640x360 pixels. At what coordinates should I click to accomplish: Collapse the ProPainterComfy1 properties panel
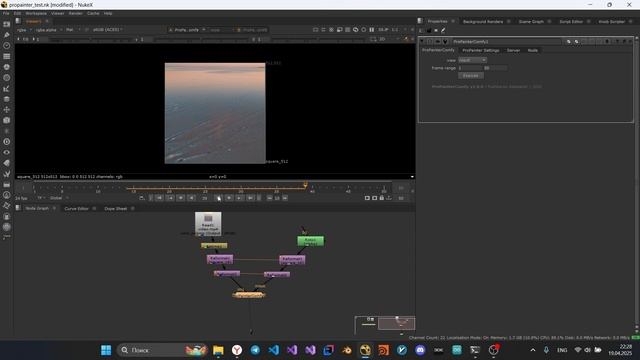[422, 42]
